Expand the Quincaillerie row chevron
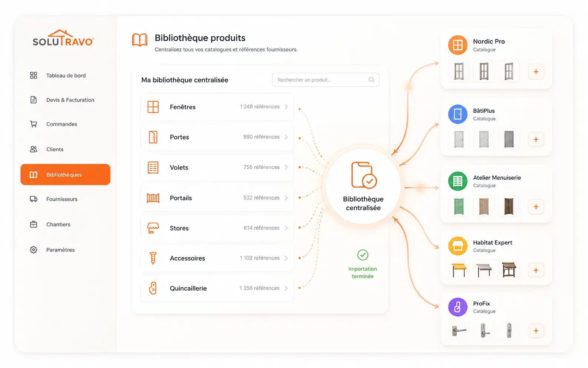Screen dimensions: 588x368 click(x=286, y=288)
